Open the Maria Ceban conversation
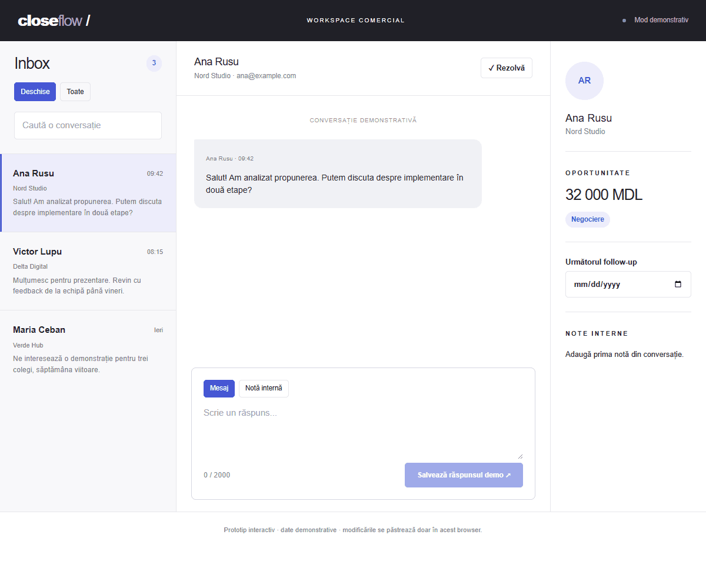This screenshot has width=706, height=588. pos(88,349)
